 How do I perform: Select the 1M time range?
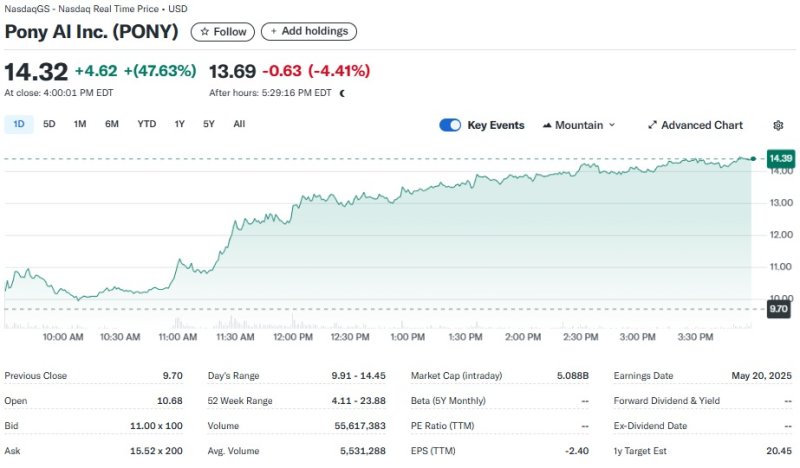pyautogui.click(x=80, y=124)
